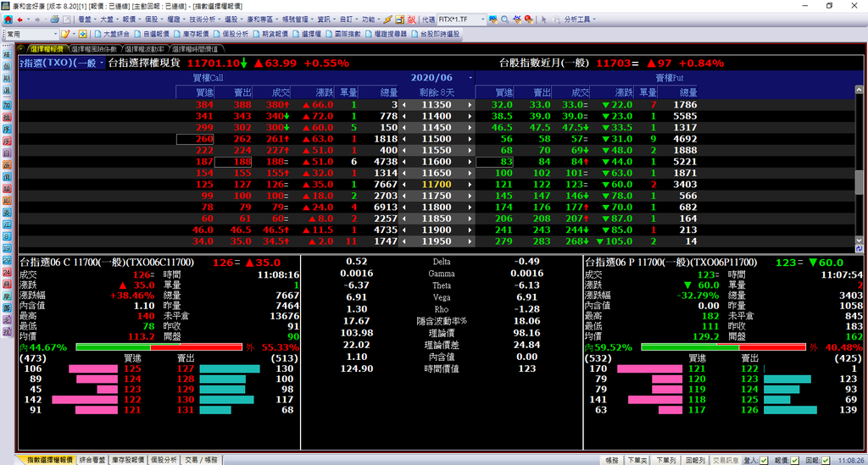The image size is (868, 465).
Task: Click the 選 sidebar icon
Action: 7,90
